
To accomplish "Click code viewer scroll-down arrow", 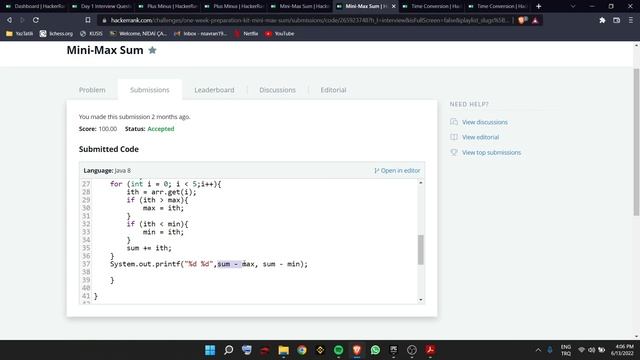I will pyautogui.click(x=420, y=300).
